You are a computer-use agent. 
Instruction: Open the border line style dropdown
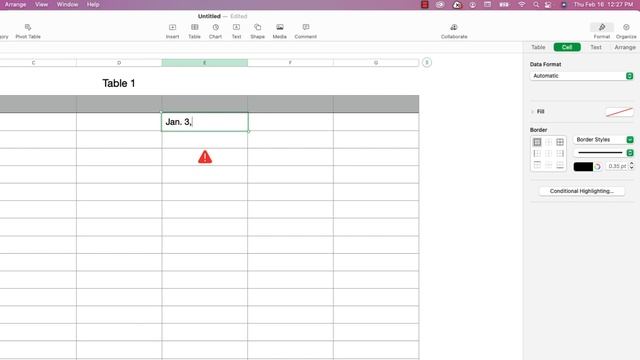click(x=603, y=153)
